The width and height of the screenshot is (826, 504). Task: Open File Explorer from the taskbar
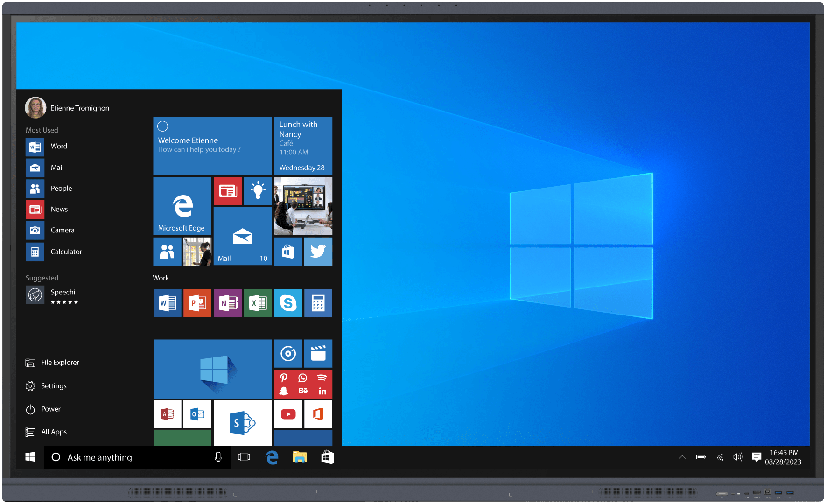[x=300, y=457]
